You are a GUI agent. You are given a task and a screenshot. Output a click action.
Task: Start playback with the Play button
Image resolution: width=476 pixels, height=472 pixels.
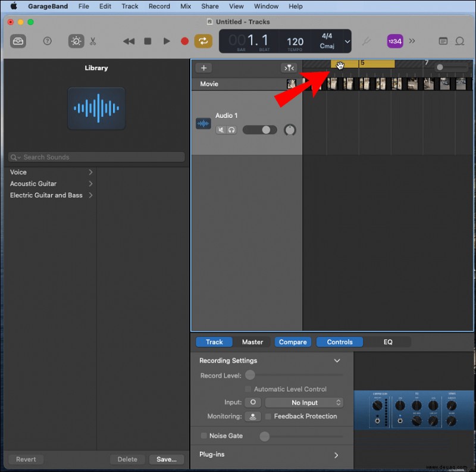[167, 41]
